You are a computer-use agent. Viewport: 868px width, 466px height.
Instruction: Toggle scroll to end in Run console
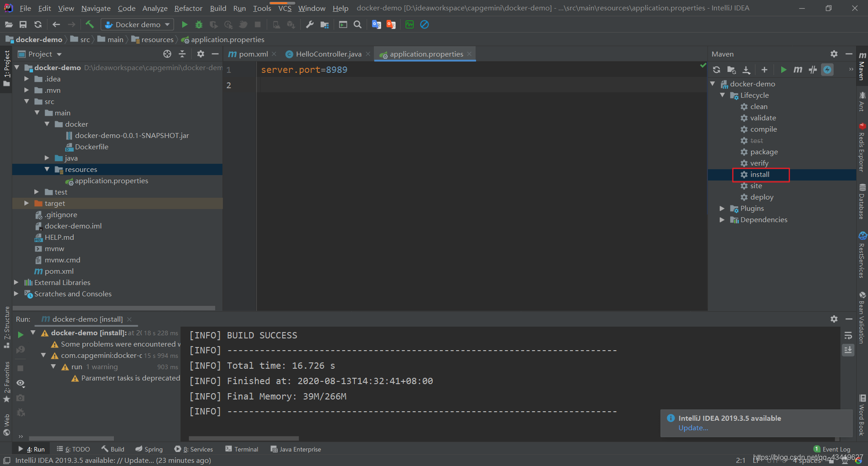848,350
